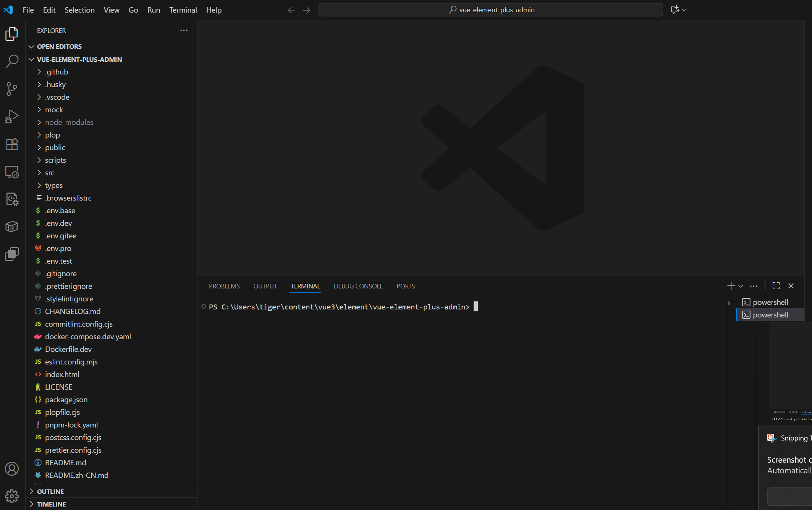Switch to the PROBLEMS tab

[x=224, y=286]
